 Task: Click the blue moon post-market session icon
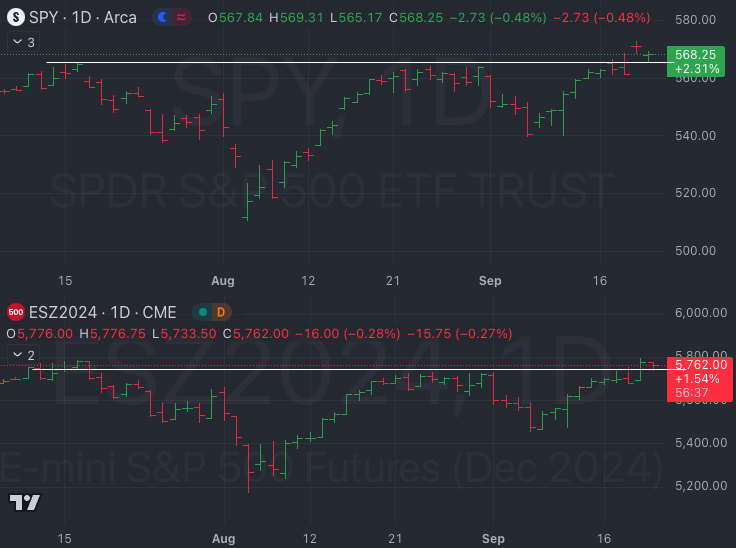pyautogui.click(x=162, y=17)
